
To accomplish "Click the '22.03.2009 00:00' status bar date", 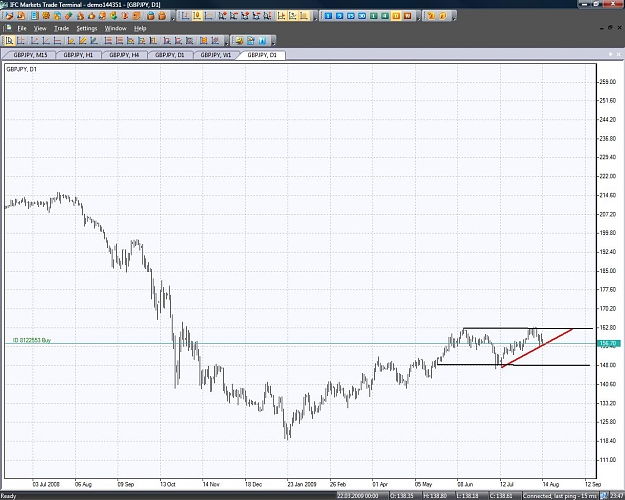I will 358,496.
